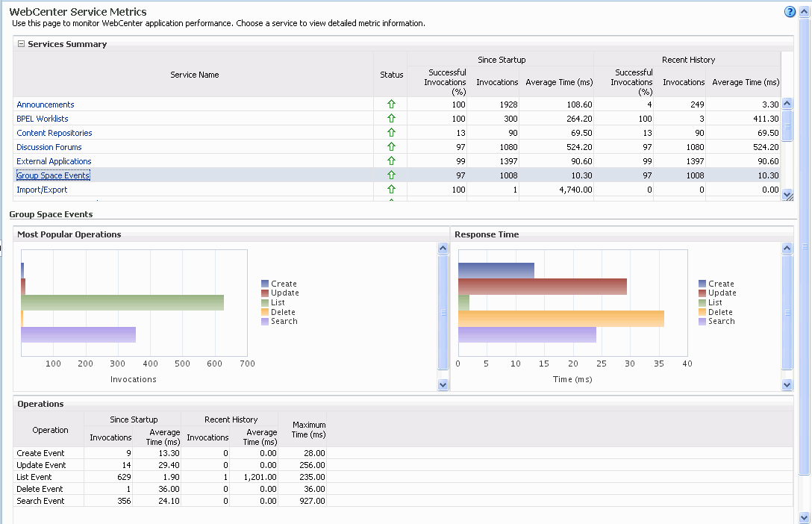Click the Service Name column header
This screenshot has height=524, width=812.
coord(194,75)
